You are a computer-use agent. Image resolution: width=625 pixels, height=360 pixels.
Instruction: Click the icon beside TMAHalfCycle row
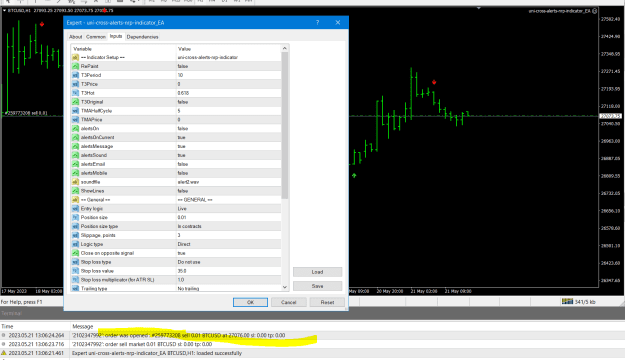click(x=75, y=111)
